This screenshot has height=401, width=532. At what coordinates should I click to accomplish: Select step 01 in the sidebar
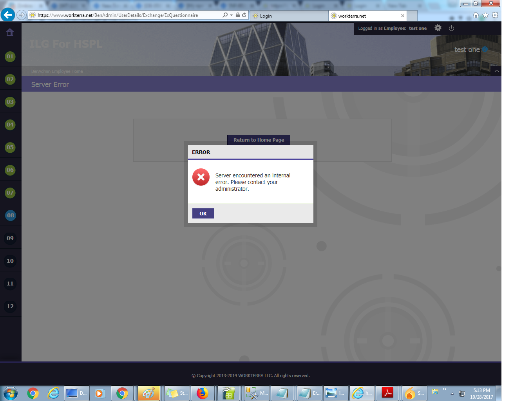click(x=10, y=56)
